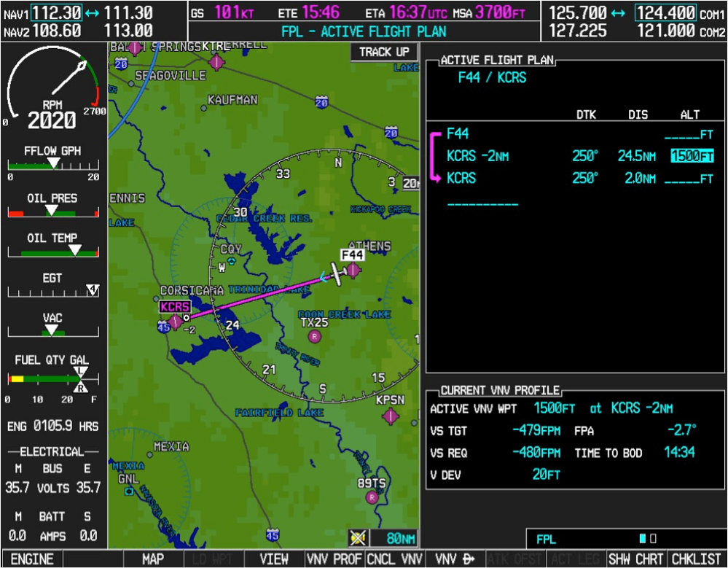Click the TRACK UP orientation label
Viewport: 728px width, 568px height.
pos(384,52)
